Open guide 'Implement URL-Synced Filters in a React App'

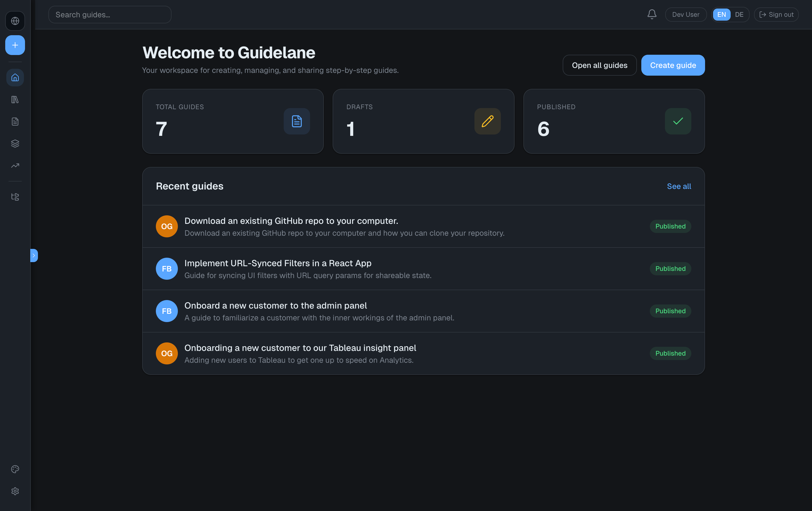(x=423, y=268)
